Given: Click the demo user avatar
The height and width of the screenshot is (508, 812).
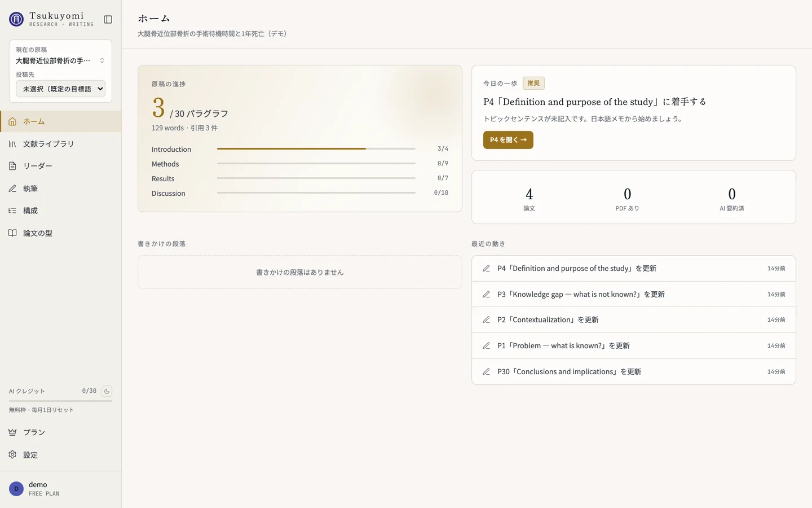Looking at the screenshot, I should pos(16,489).
